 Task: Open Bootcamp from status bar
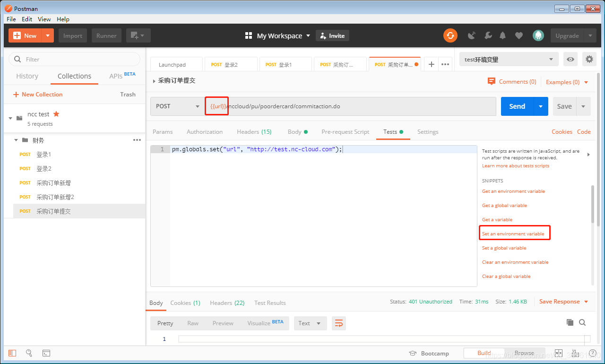pyautogui.click(x=429, y=353)
